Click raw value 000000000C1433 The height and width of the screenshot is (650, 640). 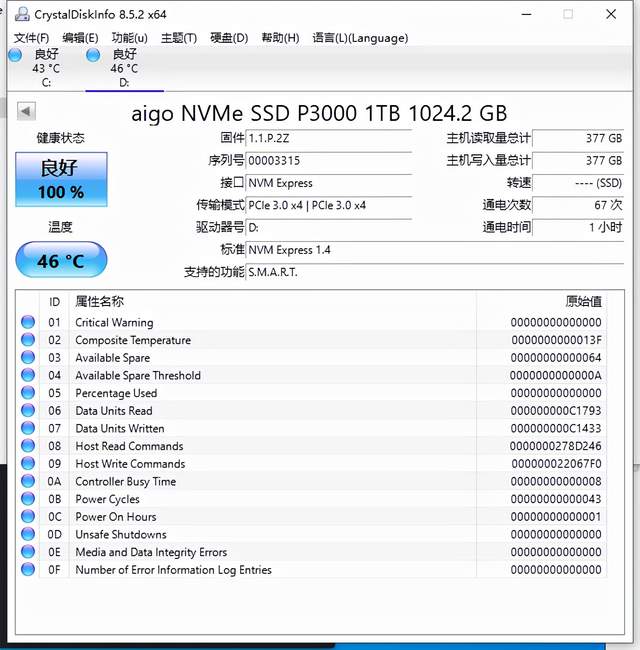tap(556, 428)
